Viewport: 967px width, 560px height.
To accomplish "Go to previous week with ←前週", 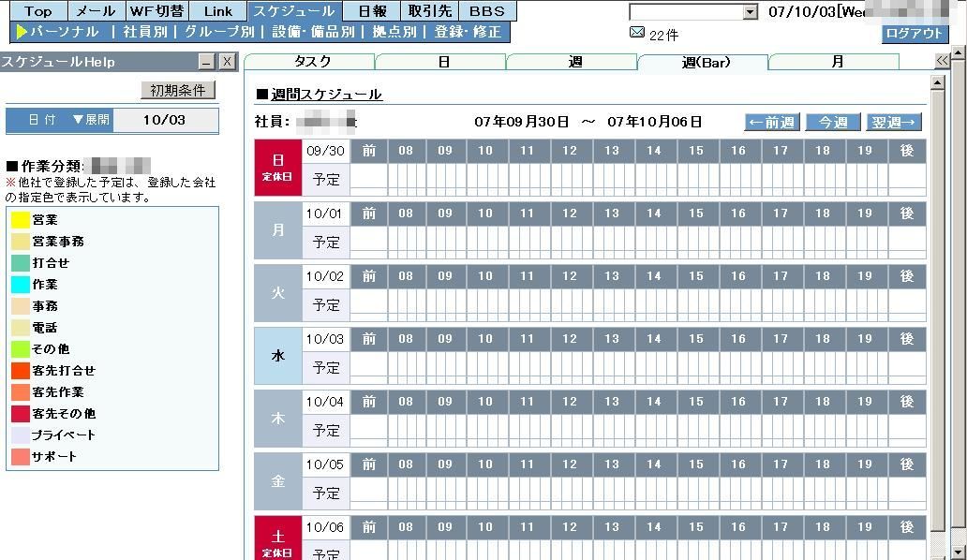I will click(772, 122).
